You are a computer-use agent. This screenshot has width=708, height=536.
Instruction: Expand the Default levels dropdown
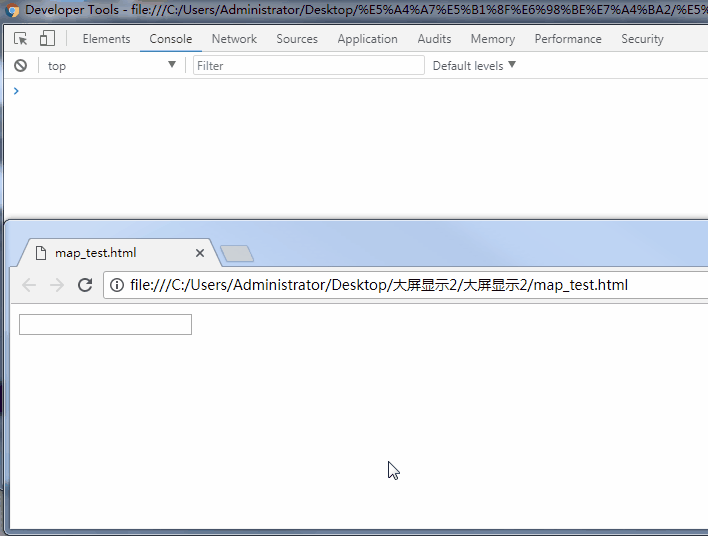(474, 65)
